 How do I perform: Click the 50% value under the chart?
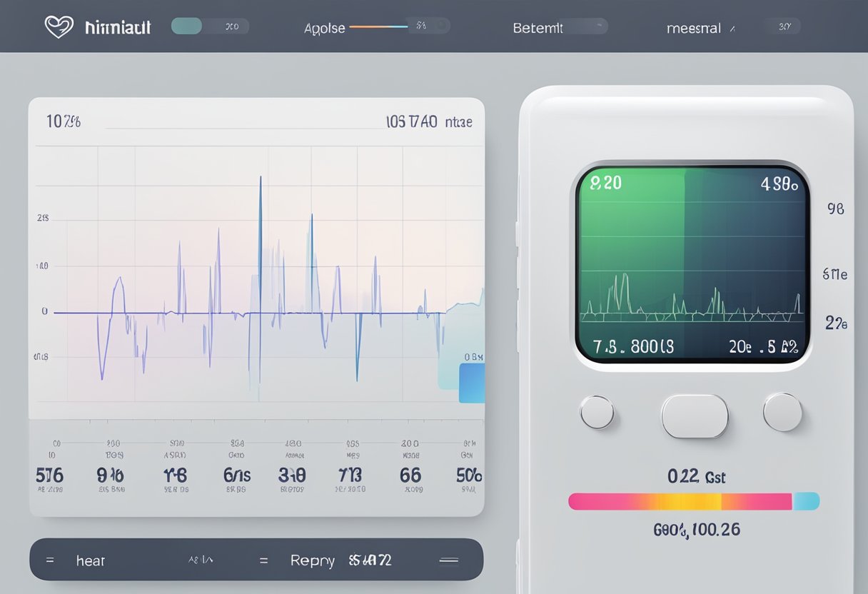469,475
